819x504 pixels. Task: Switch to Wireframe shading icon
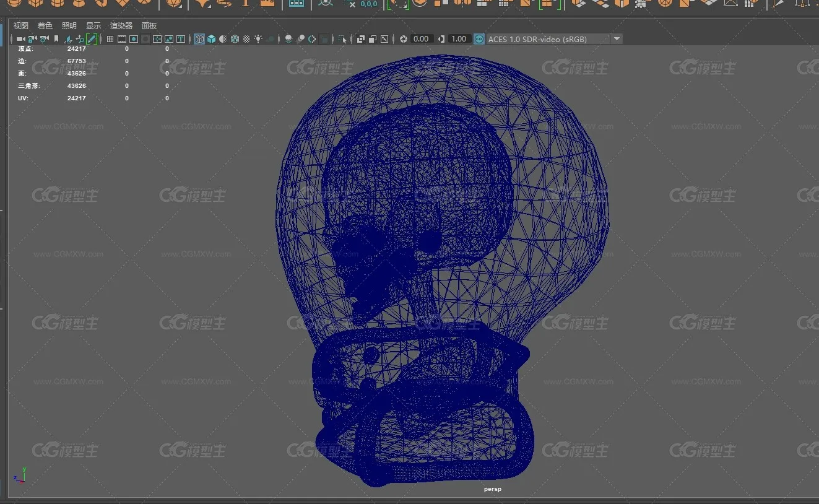[x=199, y=39]
